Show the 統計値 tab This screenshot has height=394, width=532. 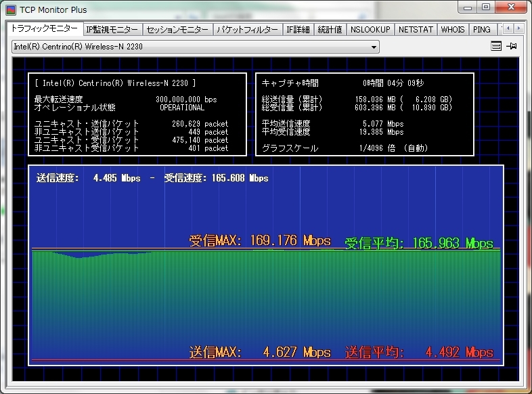click(330, 30)
